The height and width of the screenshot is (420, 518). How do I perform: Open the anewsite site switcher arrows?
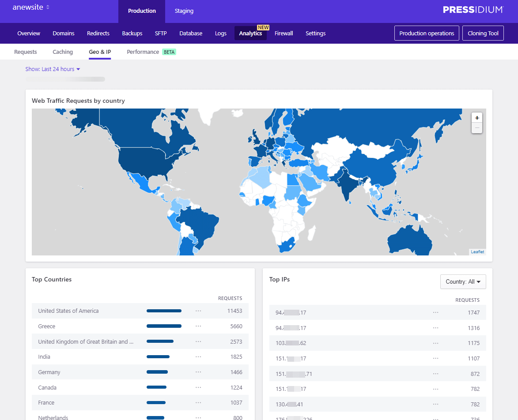pyautogui.click(x=48, y=7)
